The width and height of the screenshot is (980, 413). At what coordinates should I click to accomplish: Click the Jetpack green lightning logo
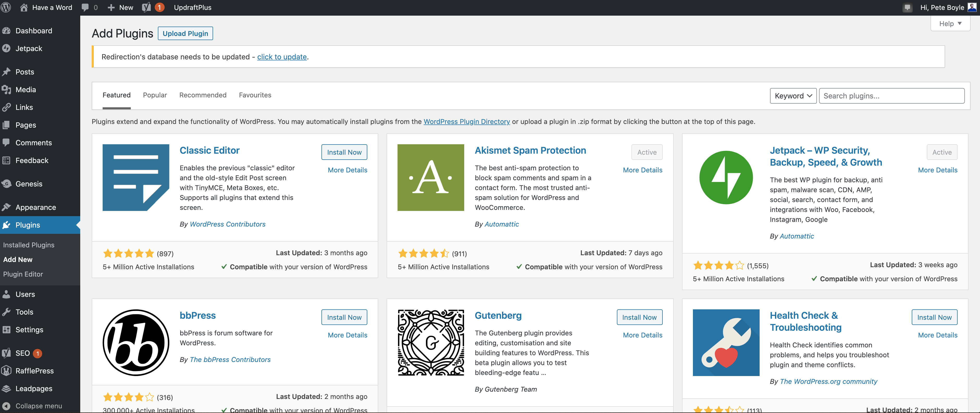click(x=726, y=177)
